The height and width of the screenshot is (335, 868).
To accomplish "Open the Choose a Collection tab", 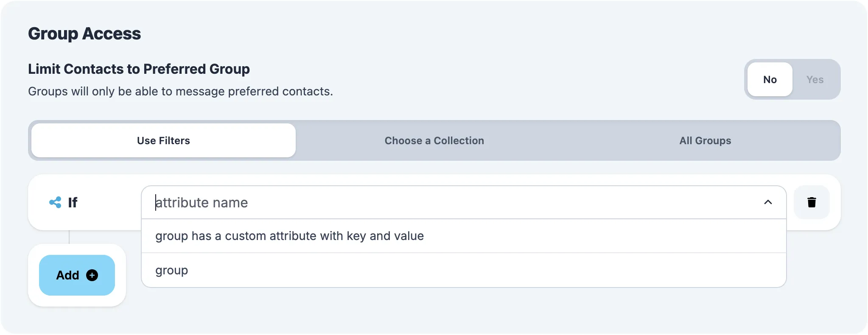I will (x=434, y=140).
